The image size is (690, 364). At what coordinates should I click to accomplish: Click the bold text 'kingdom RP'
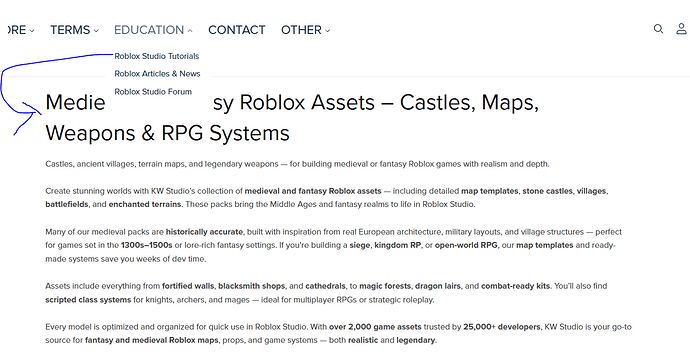(x=397, y=245)
